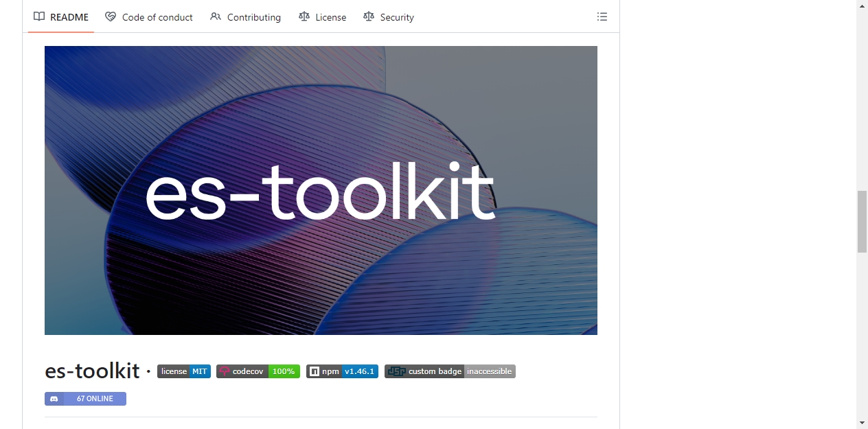The width and height of the screenshot is (868, 429).
Task: Click the custom badge inaccessible badge
Action: pyautogui.click(x=450, y=371)
